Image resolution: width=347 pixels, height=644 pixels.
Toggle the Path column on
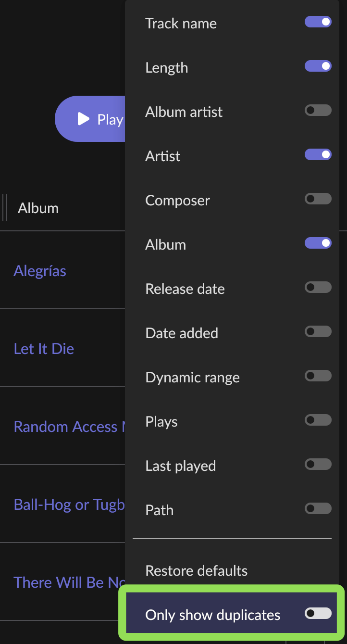(x=318, y=509)
